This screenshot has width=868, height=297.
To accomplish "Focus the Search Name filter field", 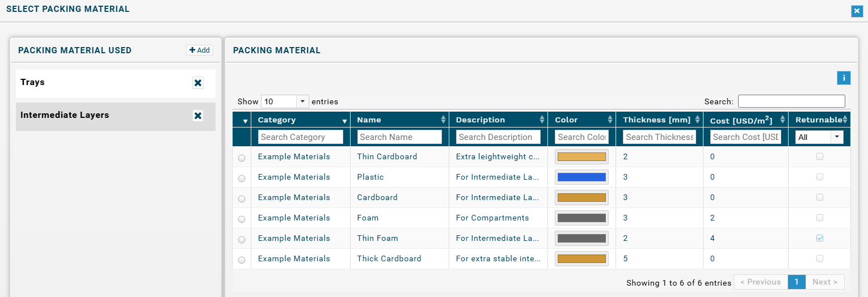I will (399, 137).
